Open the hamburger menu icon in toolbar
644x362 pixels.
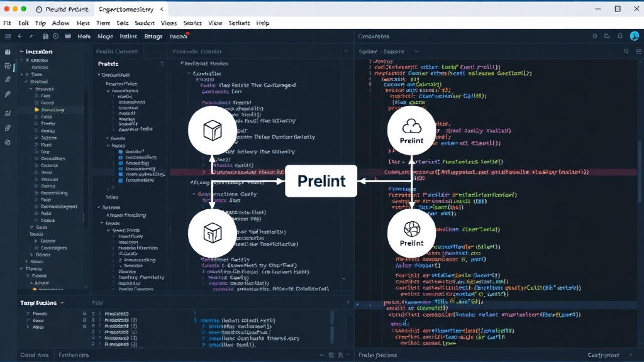tap(8, 36)
